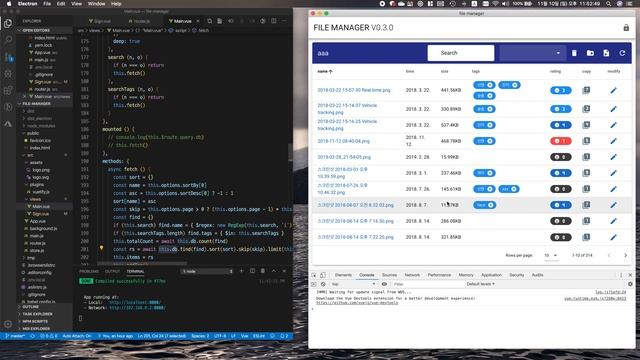Click copy icon for Real-time.png row
Viewport: 640px width, 360px height.
[x=586, y=90]
